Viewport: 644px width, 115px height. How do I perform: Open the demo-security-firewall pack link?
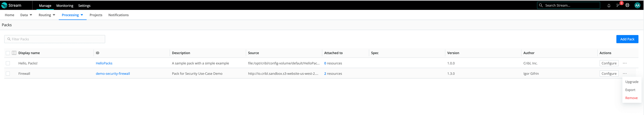pos(113,74)
